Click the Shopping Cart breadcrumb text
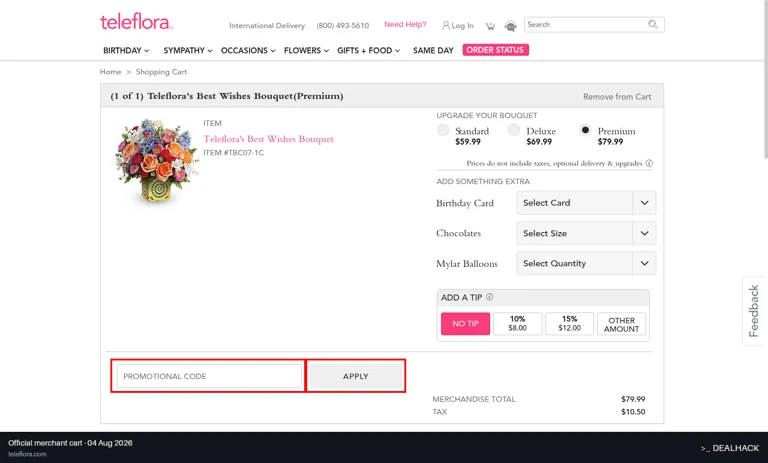The width and height of the screenshot is (768, 463). point(161,72)
